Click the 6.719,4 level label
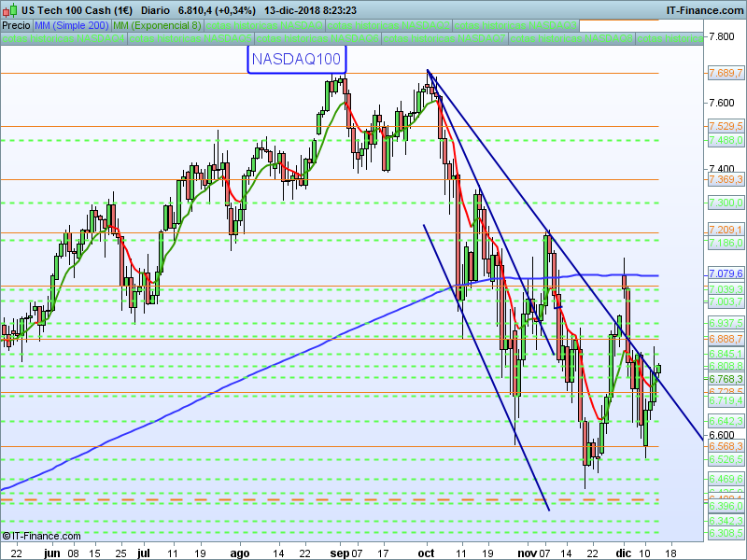The width and height of the screenshot is (747, 560). point(726,400)
